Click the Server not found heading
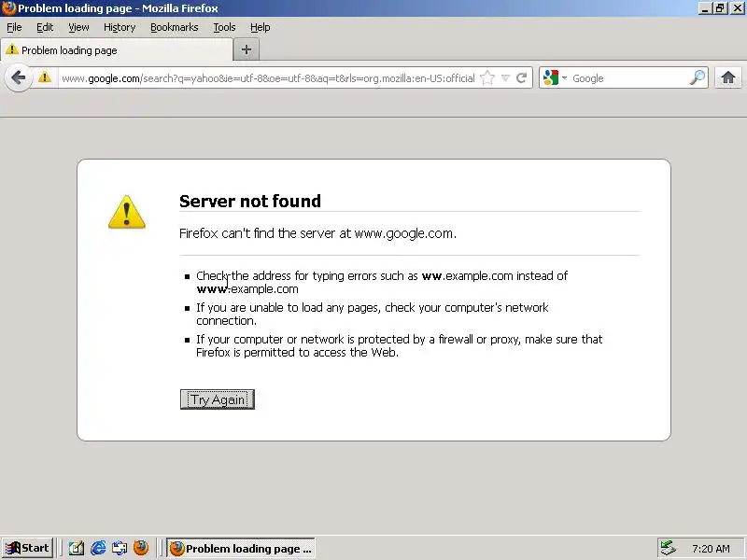The height and width of the screenshot is (560, 747). click(250, 201)
